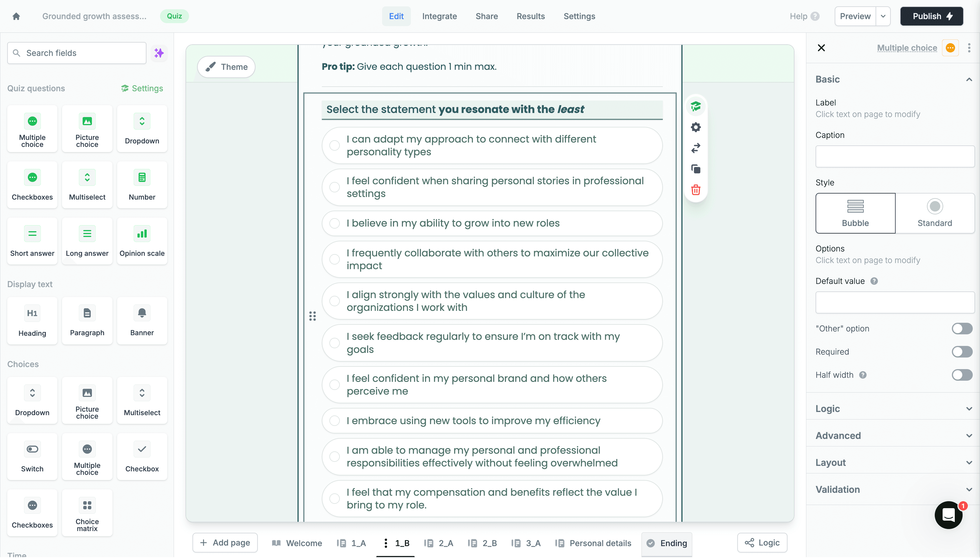The image size is (980, 558).
Task: Expand the Logic section
Action: point(894,409)
